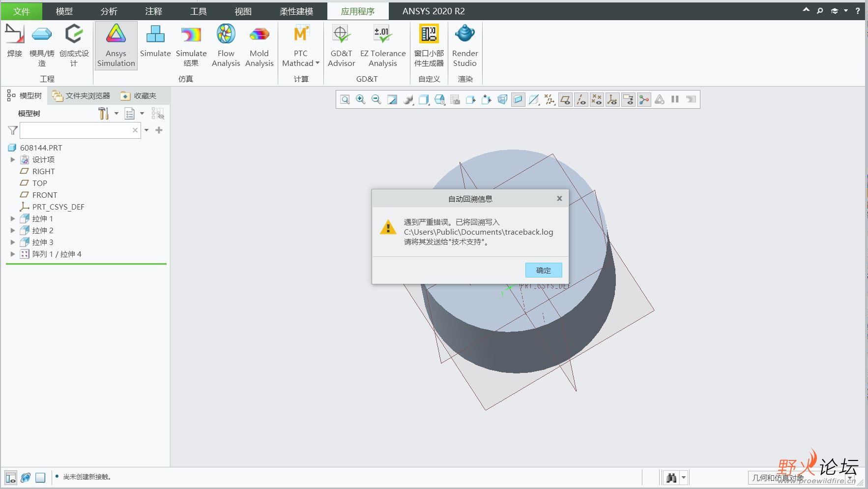Open saved orientations dropdown

[439, 100]
